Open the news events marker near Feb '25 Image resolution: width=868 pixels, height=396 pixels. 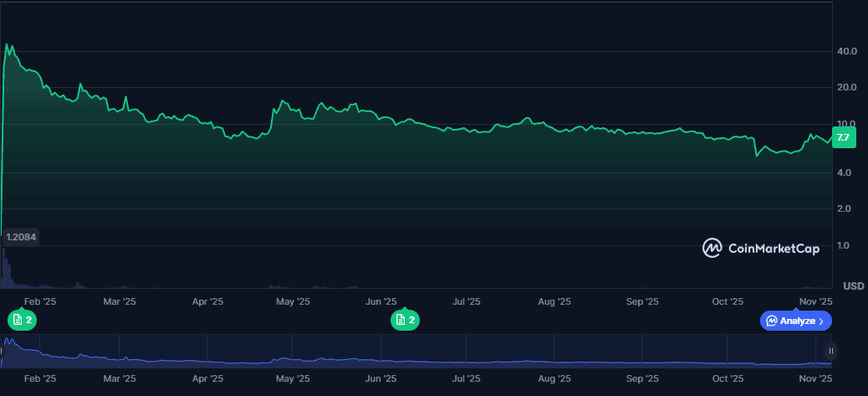click(x=23, y=320)
